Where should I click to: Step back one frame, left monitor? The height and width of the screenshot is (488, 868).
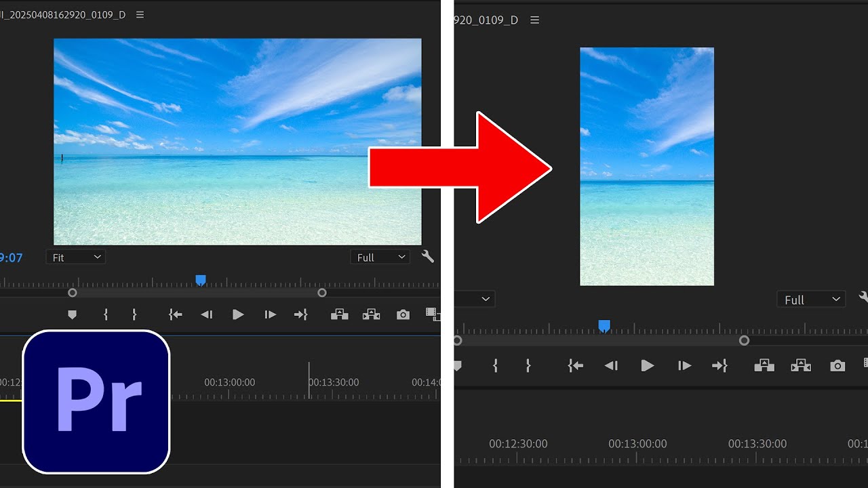coord(207,314)
